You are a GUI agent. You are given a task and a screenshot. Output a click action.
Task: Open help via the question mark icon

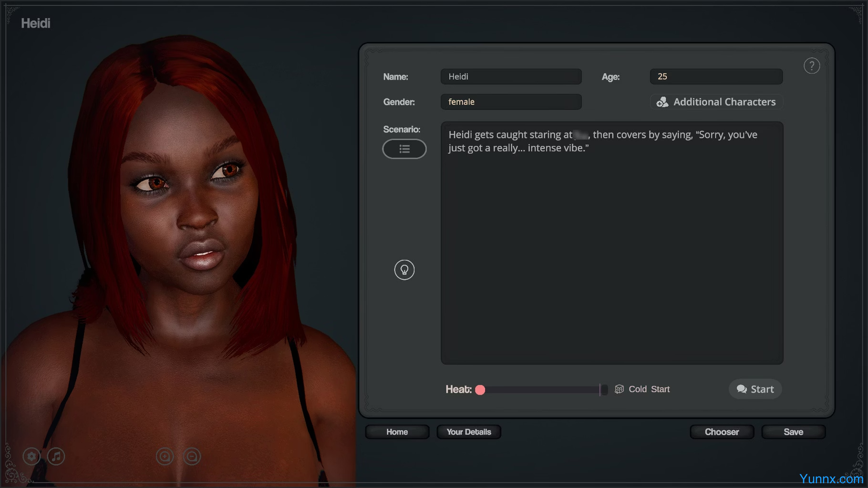click(x=811, y=66)
